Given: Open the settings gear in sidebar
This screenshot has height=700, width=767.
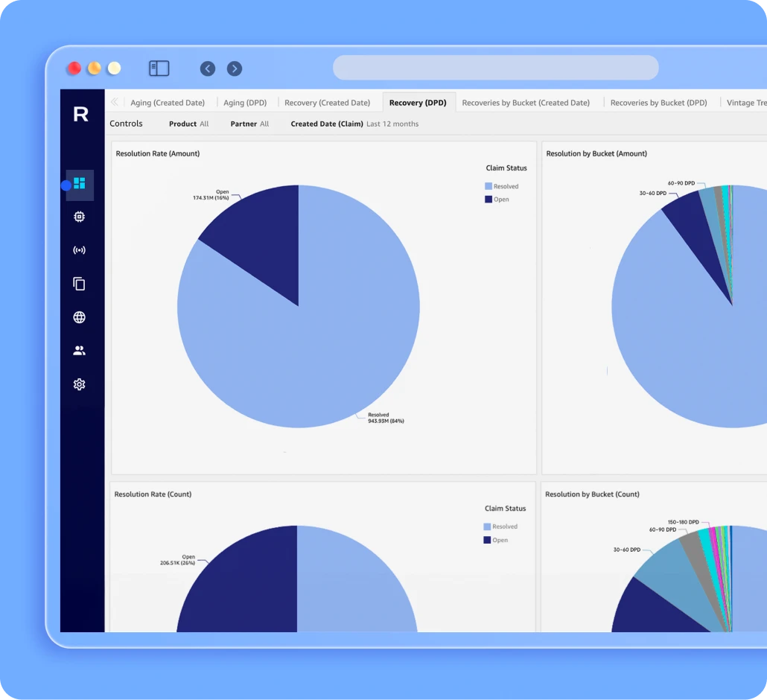Looking at the screenshot, I should click(80, 384).
